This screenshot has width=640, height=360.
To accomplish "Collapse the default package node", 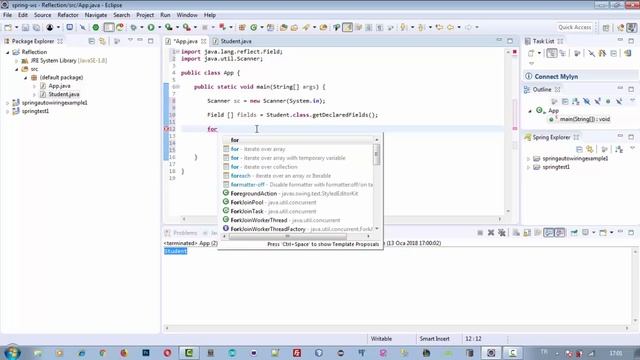I will click(x=25, y=78).
